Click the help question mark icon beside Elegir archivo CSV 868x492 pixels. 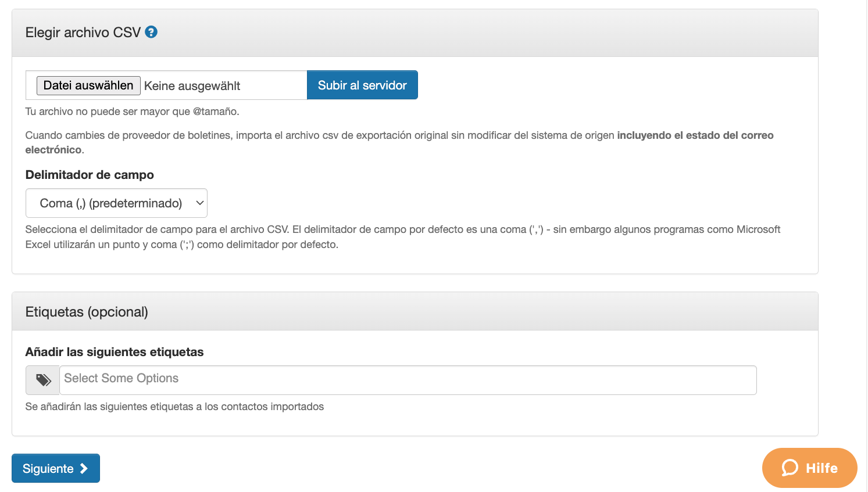pyautogui.click(x=151, y=32)
